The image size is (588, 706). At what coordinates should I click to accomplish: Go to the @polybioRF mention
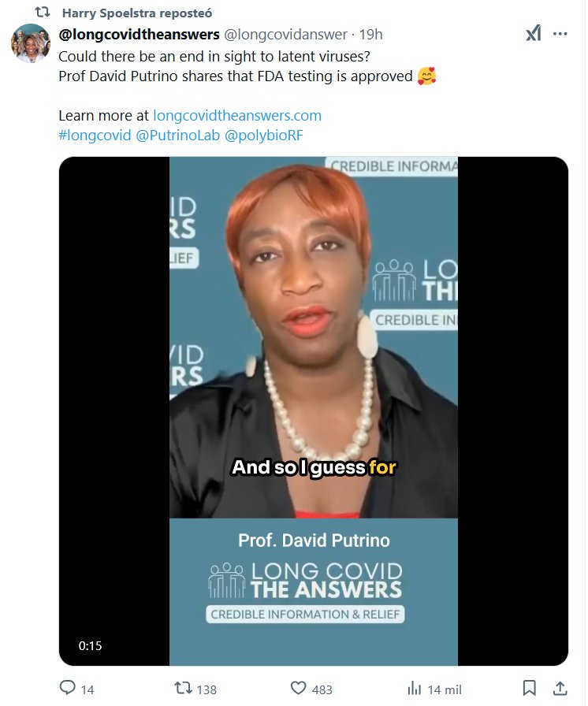264,136
